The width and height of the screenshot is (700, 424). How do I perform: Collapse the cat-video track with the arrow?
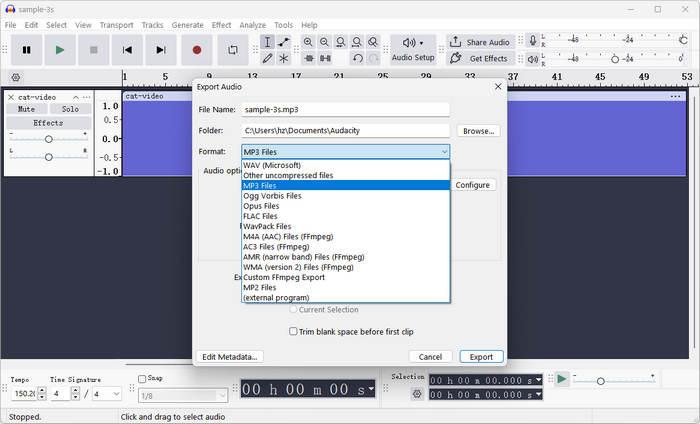(x=76, y=97)
